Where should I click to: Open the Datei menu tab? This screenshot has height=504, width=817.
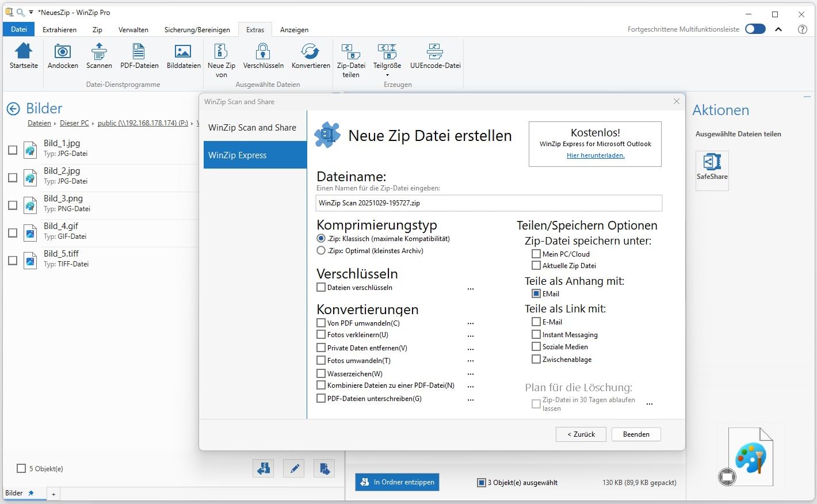pos(19,29)
